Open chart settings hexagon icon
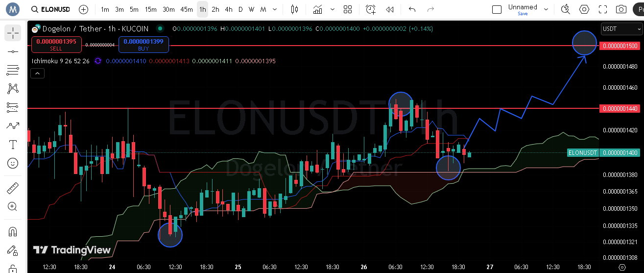Viewport: 644px width, 273px height. tap(584, 9)
